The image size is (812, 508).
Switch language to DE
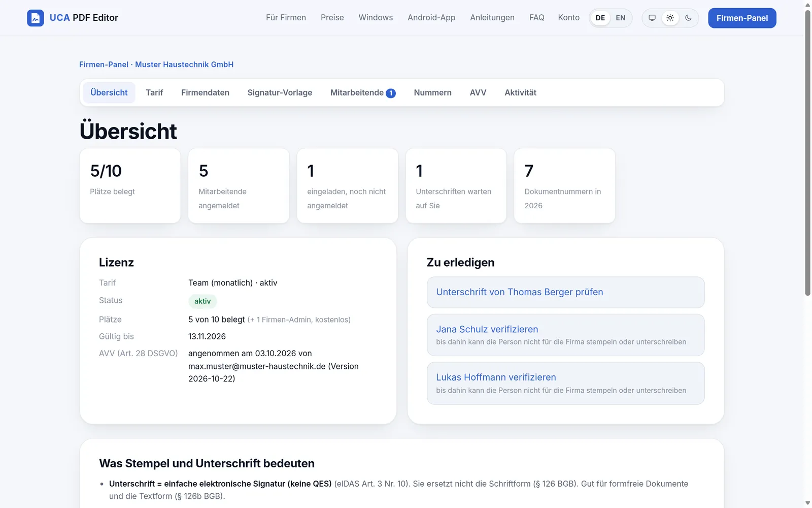[600, 18]
